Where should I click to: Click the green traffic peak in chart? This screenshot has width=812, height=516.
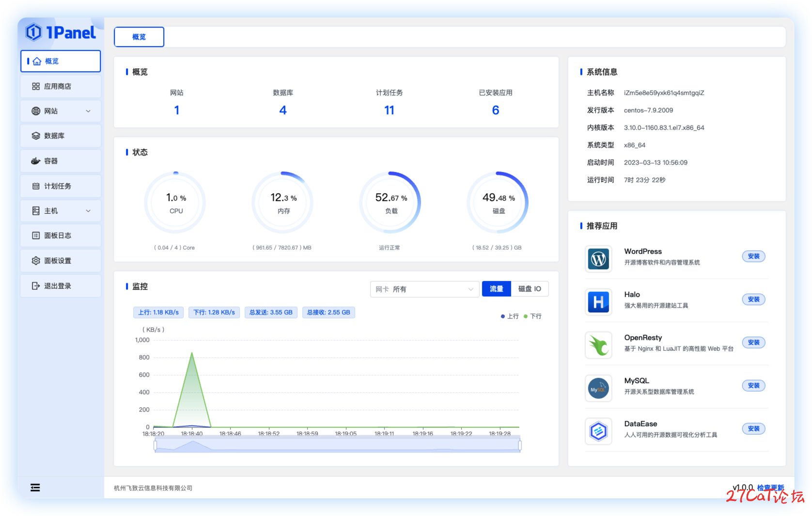(192, 353)
